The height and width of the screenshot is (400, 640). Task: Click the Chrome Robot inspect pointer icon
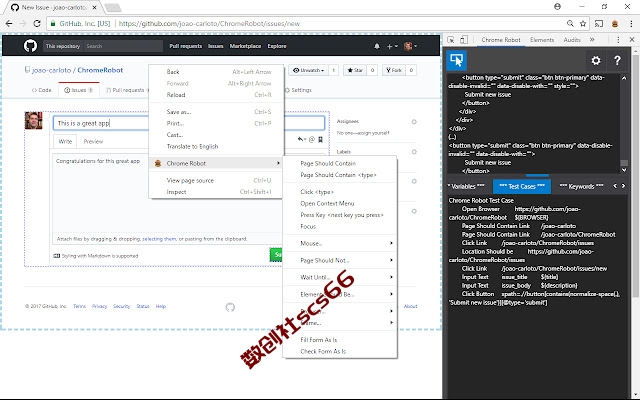[456, 60]
